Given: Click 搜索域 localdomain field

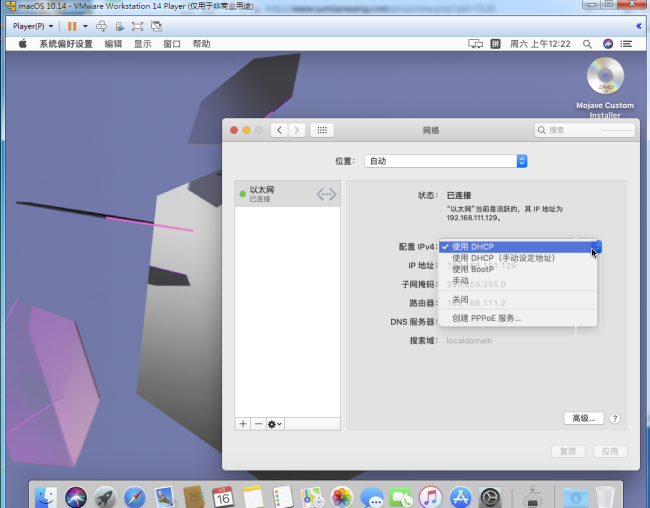Looking at the screenshot, I should (x=469, y=340).
